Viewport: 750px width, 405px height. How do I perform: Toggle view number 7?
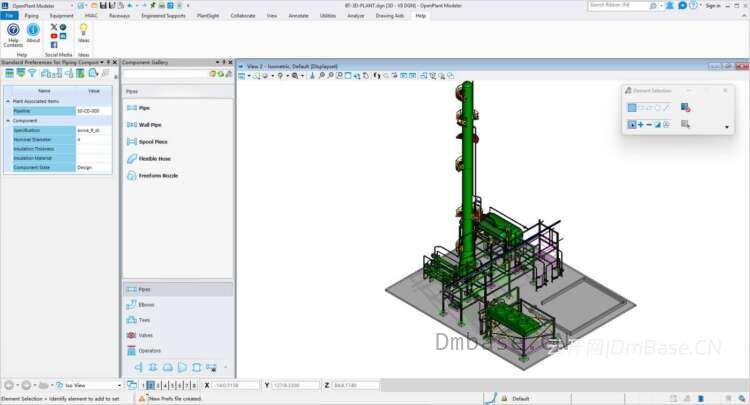[187, 385]
